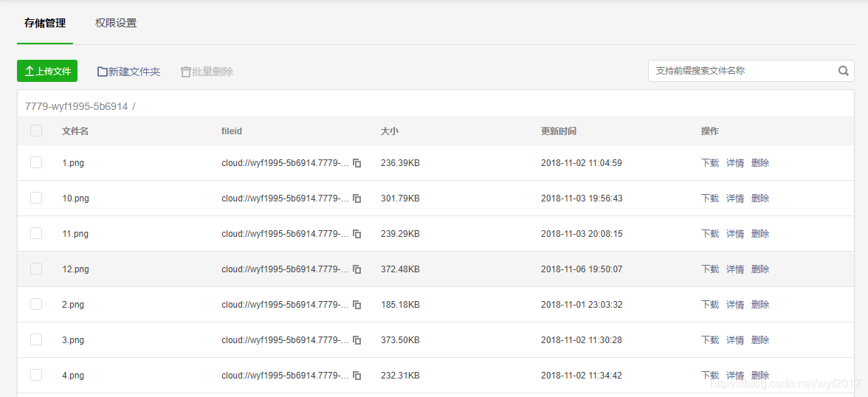
Task: Delete the 11.png file
Action: point(760,234)
